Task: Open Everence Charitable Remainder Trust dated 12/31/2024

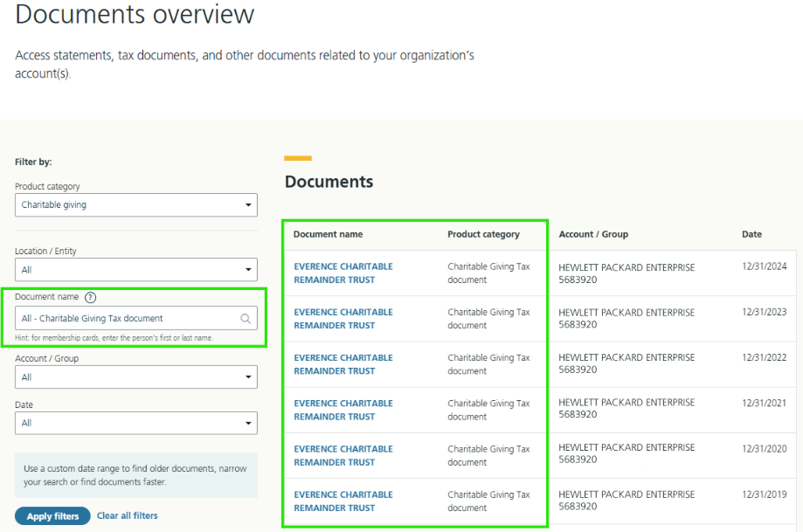Action: (343, 273)
